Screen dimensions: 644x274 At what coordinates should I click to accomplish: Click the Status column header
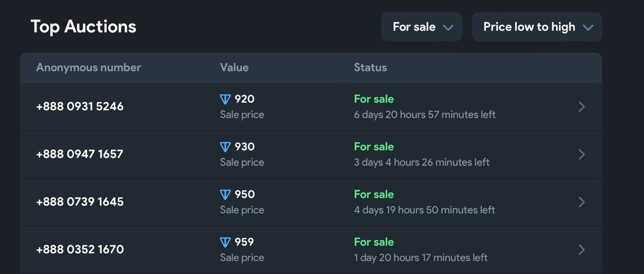click(370, 67)
